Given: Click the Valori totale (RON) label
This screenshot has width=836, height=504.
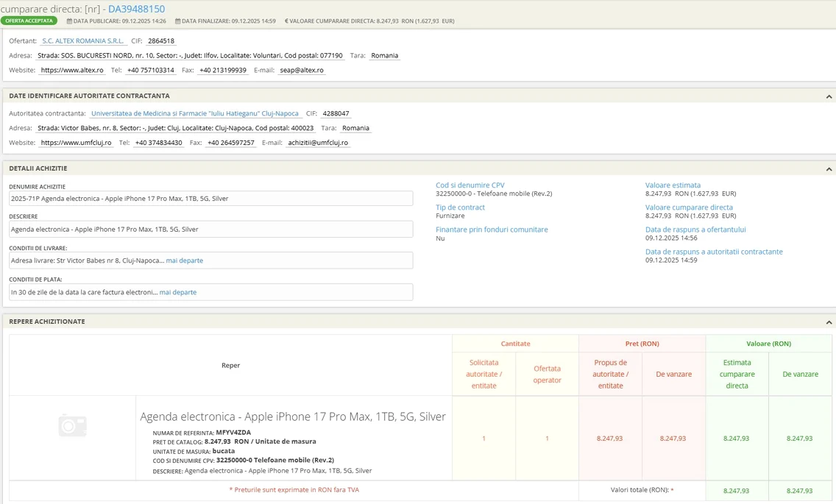Looking at the screenshot, I should (x=642, y=489).
